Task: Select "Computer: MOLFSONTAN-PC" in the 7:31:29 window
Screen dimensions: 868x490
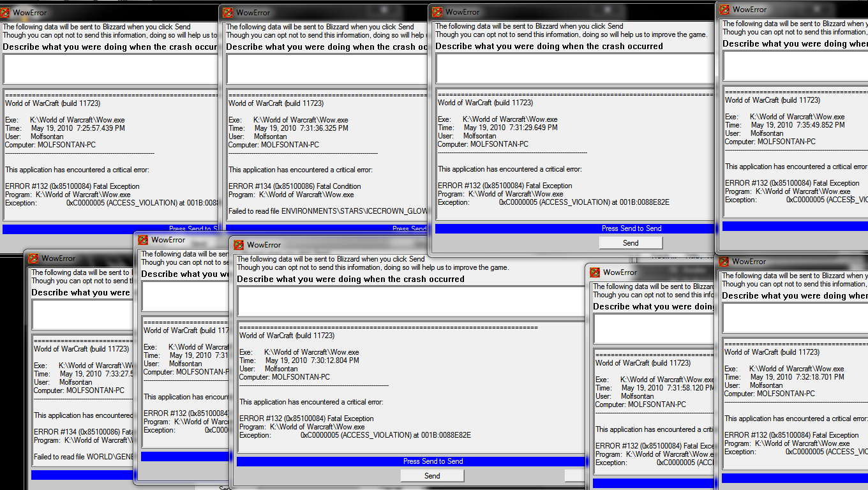Action: point(483,144)
